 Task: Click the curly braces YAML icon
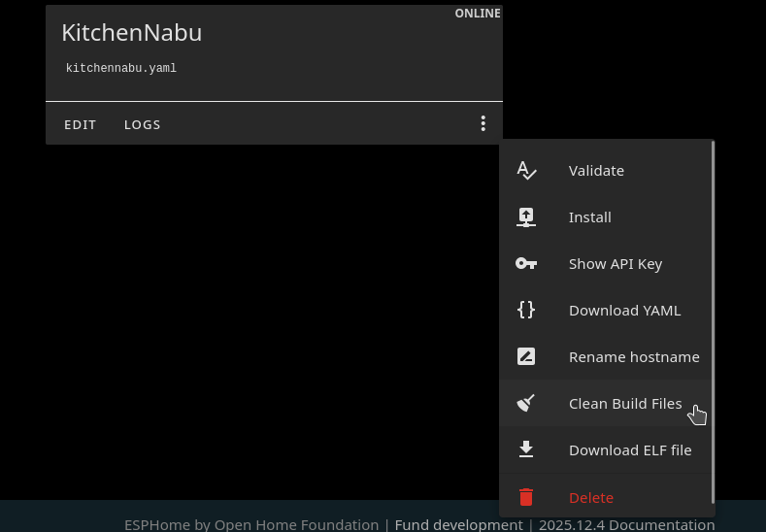tap(526, 310)
